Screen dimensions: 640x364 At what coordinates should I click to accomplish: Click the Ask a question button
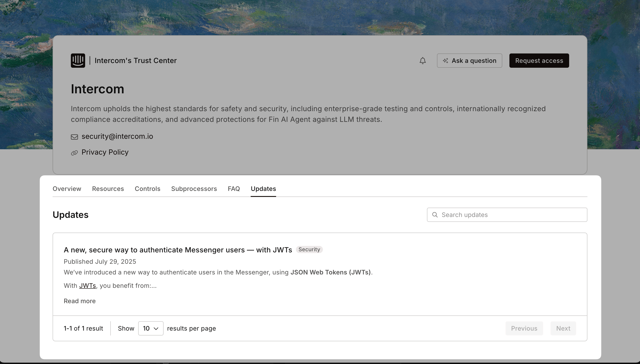pyautogui.click(x=469, y=61)
